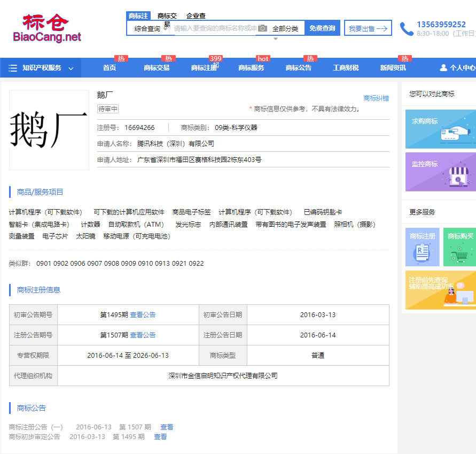Open 工商财税 in navigation bar
This screenshot has width=476, height=454.
(346, 67)
